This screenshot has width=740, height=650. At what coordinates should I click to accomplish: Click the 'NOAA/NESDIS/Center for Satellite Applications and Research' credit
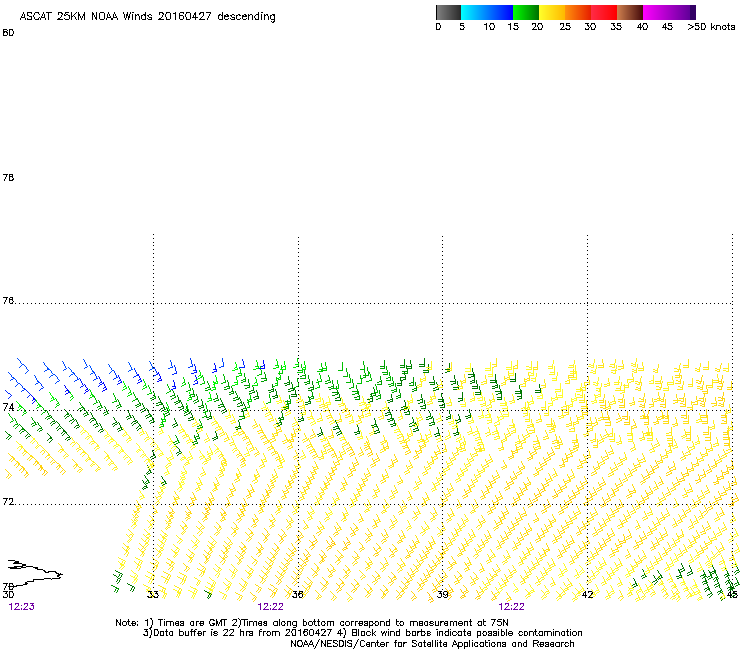tap(432, 644)
